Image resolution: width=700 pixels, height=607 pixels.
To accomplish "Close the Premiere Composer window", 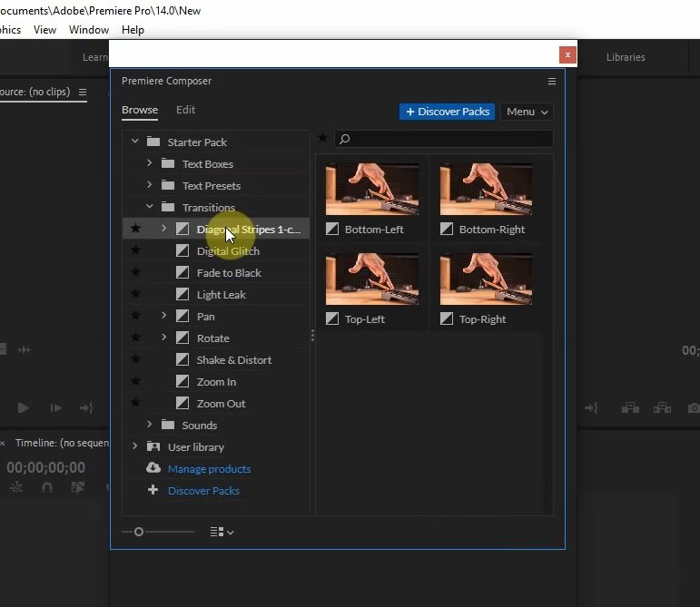I will coord(567,54).
